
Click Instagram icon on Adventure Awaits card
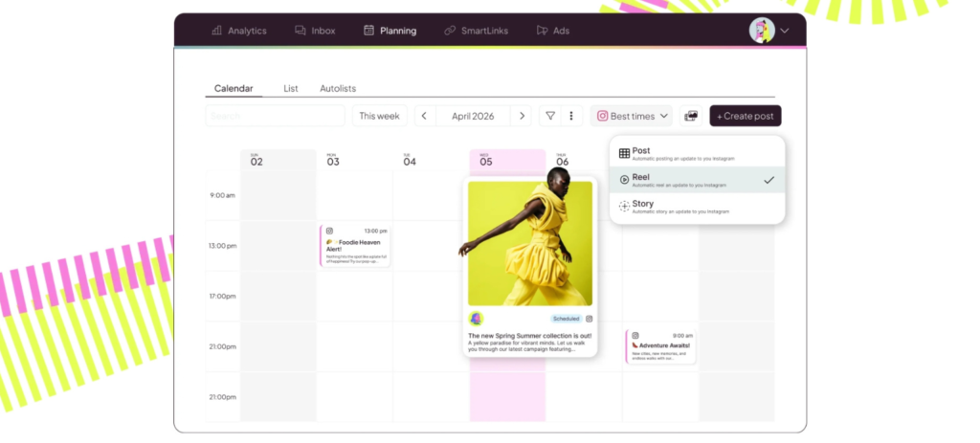pyautogui.click(x=635, y=336)
